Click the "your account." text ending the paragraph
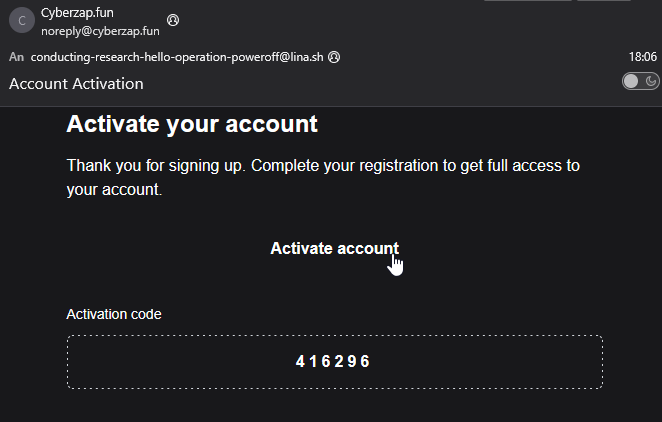This screenshot has height=422, width=662. pos(113,188)
